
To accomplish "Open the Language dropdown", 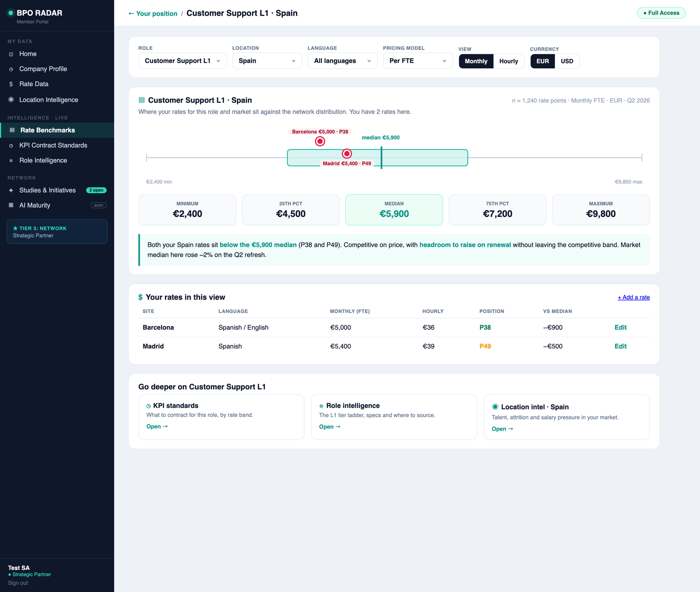I will [x=343, y=61].
